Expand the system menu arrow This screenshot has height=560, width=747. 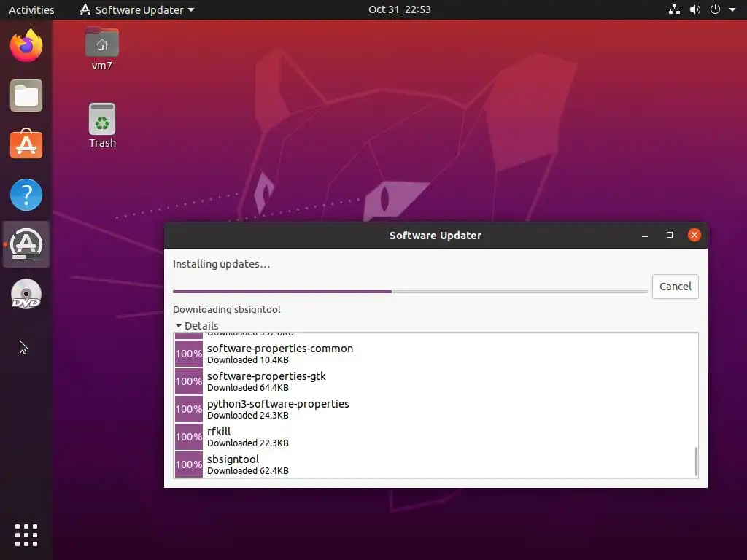(732, 9)
